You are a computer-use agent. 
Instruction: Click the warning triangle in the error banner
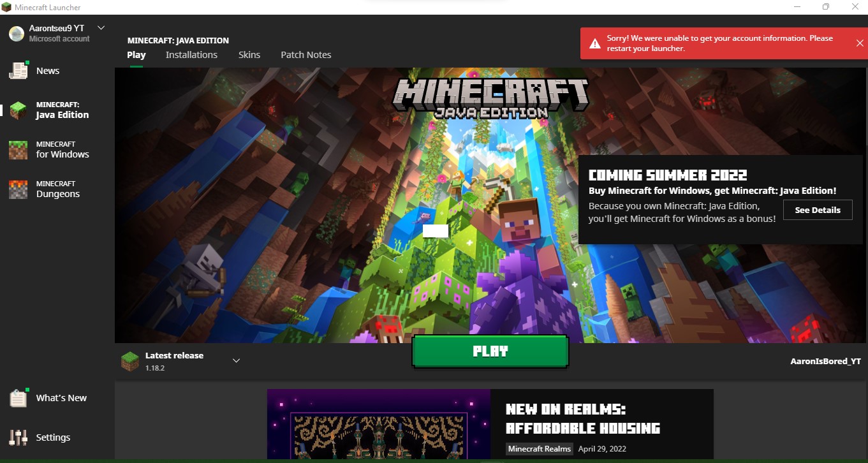(x=594, y=43)
